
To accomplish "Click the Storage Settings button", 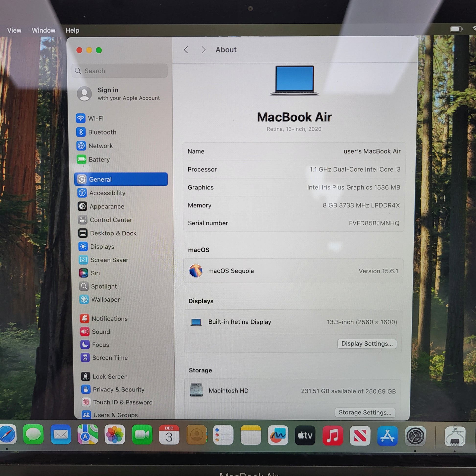I will click(x=365, y=412).
